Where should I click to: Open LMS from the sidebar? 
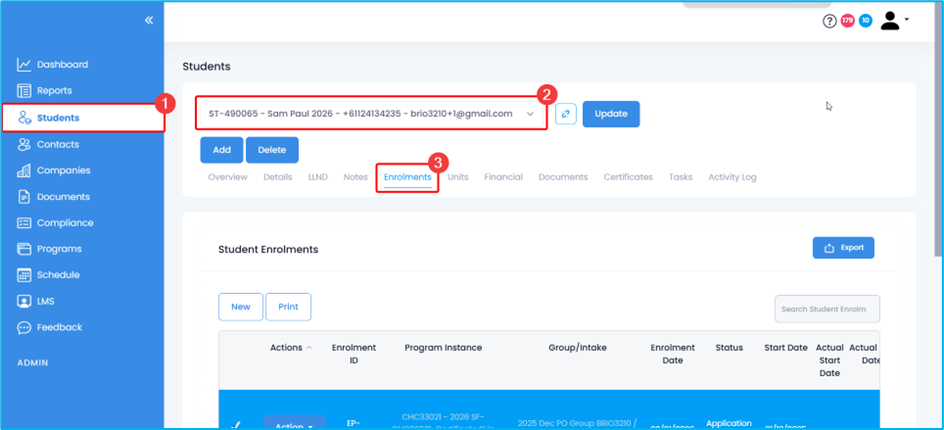tap(47, 301)
